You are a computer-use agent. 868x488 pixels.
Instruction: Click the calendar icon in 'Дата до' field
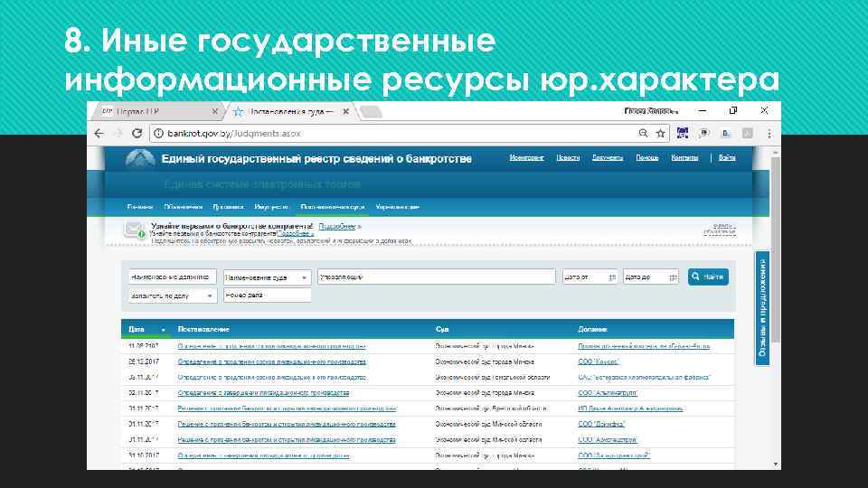tap(673, 277)
